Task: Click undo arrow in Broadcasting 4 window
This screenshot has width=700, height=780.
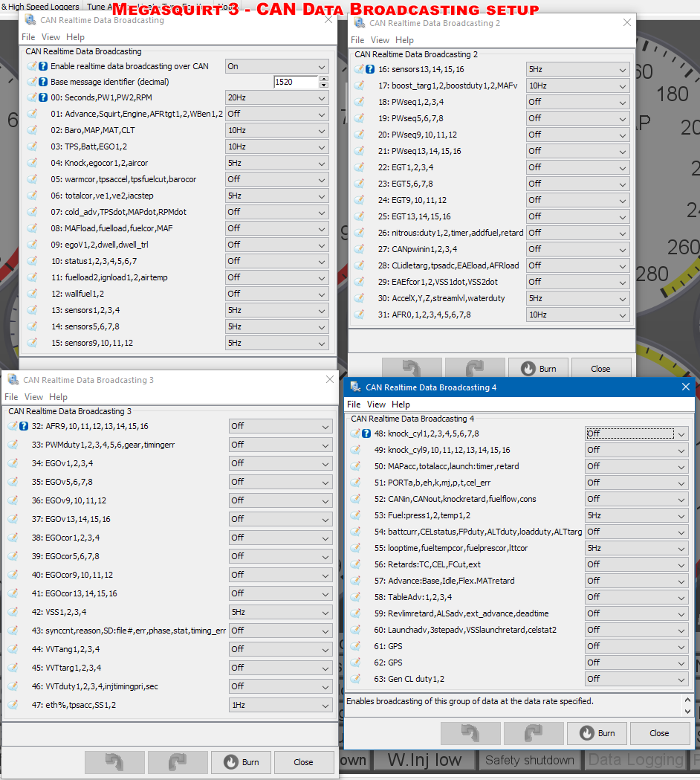Action: click(470, 733)
